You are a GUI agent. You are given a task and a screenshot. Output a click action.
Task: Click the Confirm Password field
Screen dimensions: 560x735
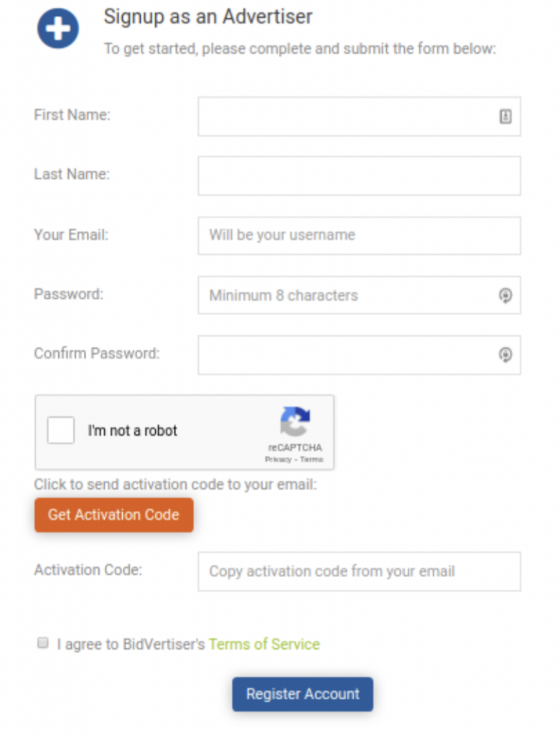[345, 355]
